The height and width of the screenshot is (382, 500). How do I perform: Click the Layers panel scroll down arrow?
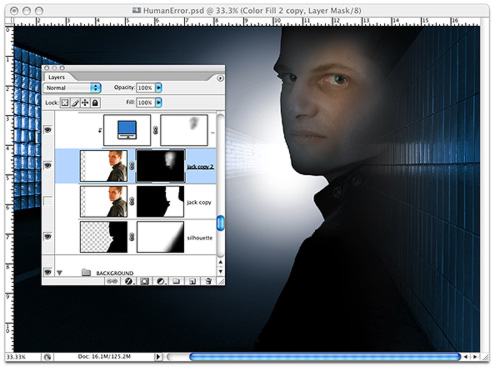(220, 272)
